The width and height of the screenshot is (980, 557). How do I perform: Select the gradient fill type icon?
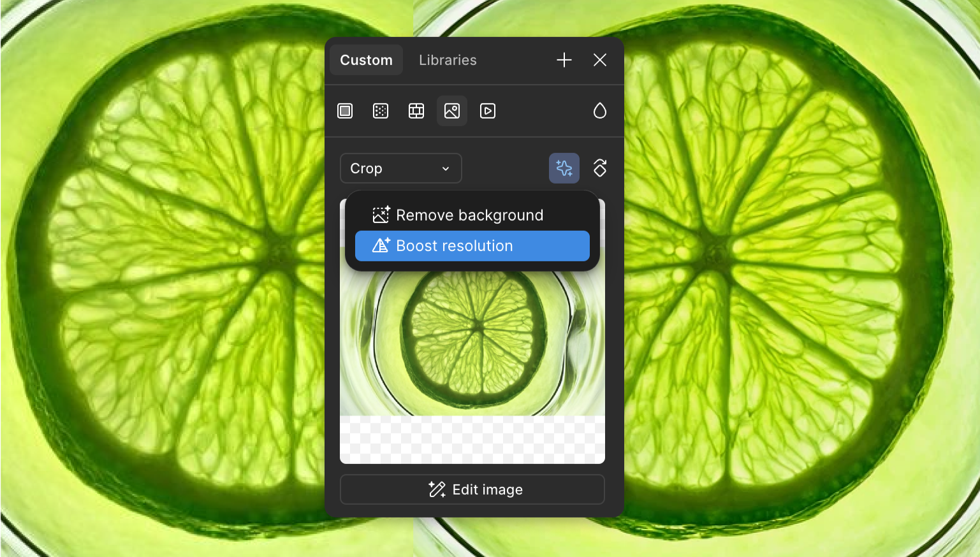pos(381,111)
